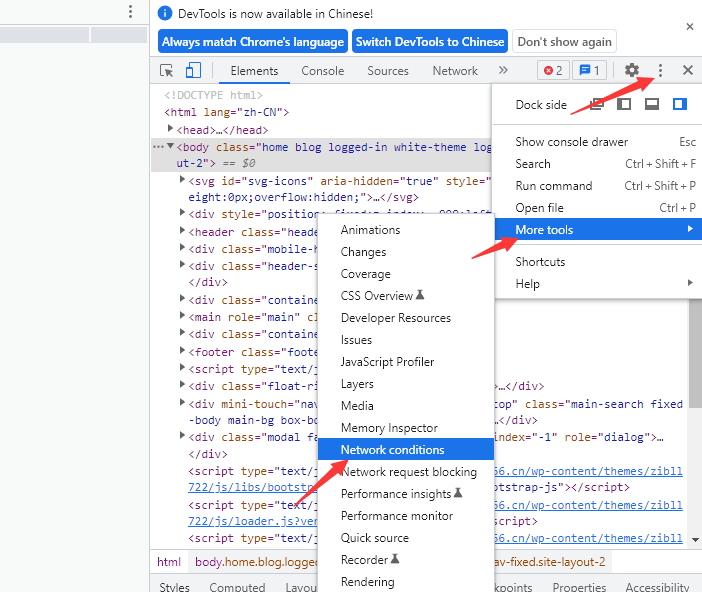The image size is (702, 592).
Task: Select dock to right side option
Action: (x=680, y=104)
